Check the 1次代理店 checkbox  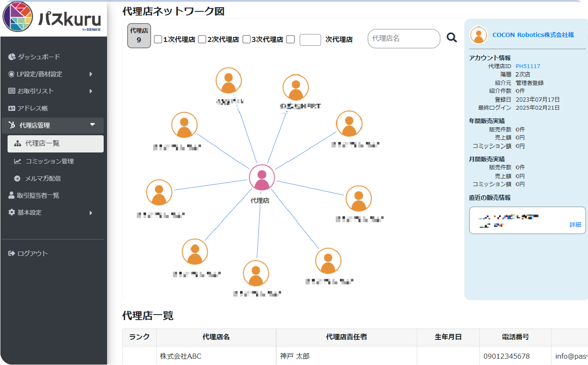(x=158, y=39)
